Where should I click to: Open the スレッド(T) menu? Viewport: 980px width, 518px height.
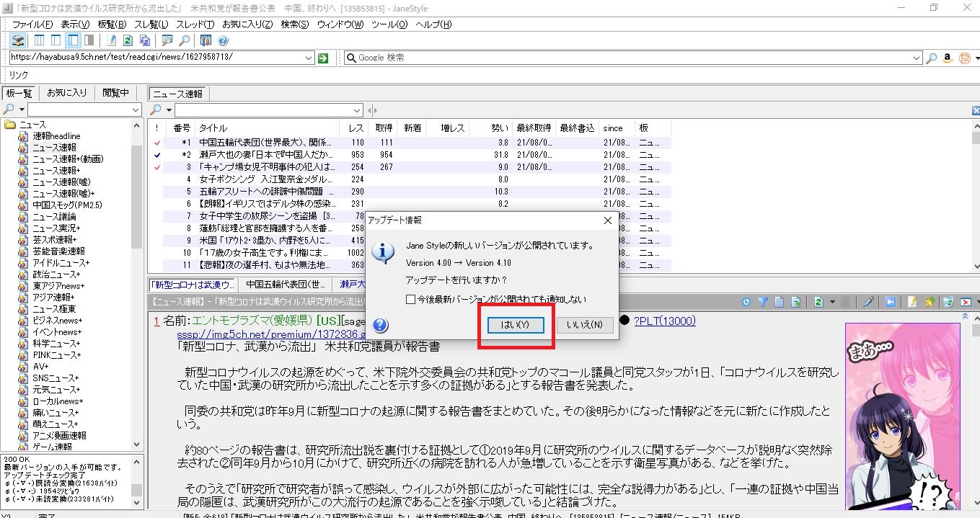(x=195, y=24)
